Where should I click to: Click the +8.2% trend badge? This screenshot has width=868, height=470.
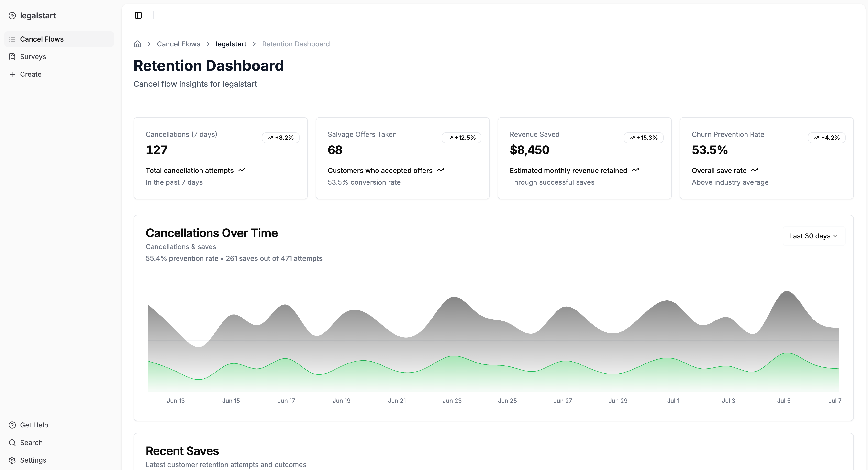point(280,138)
